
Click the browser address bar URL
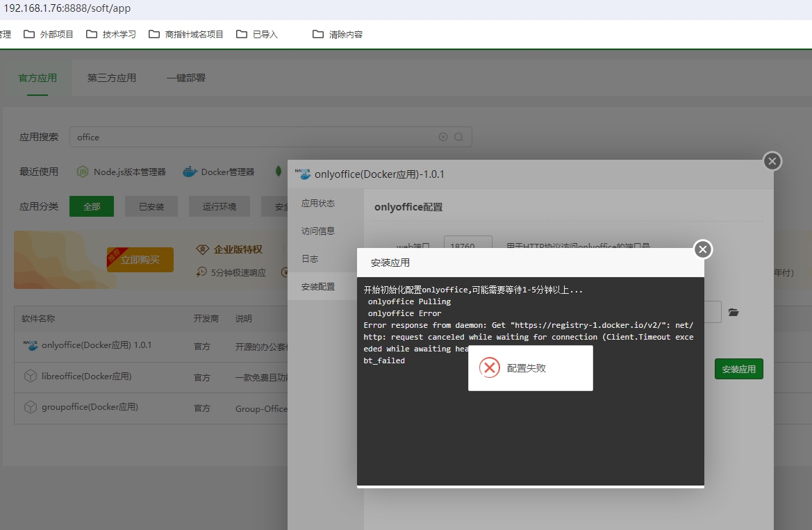coord(67,8)
